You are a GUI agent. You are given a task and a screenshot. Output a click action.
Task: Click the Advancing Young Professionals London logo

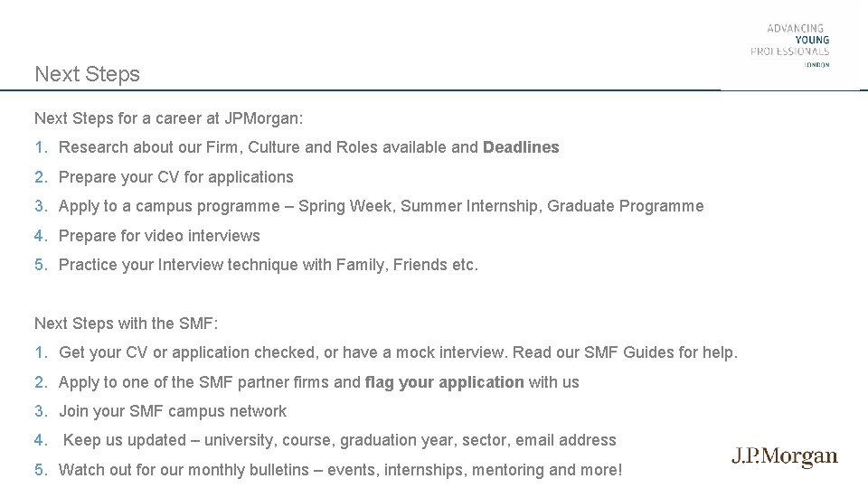(x=790, y=45)
